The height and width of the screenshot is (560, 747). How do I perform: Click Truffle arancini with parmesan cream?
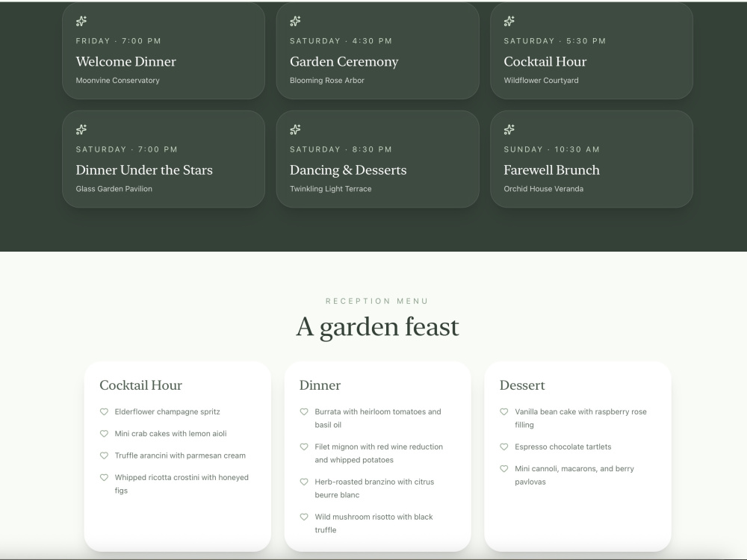pos(180,455)
